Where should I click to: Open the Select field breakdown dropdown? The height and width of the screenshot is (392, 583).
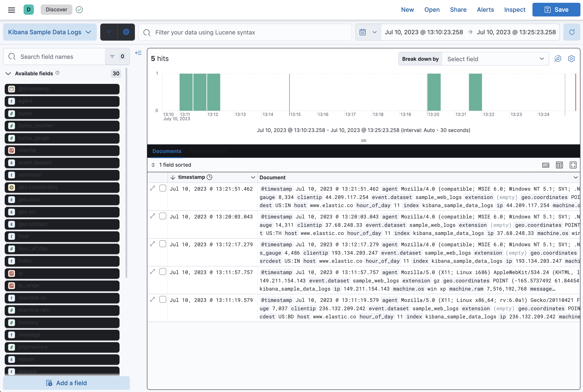(495, 58)
